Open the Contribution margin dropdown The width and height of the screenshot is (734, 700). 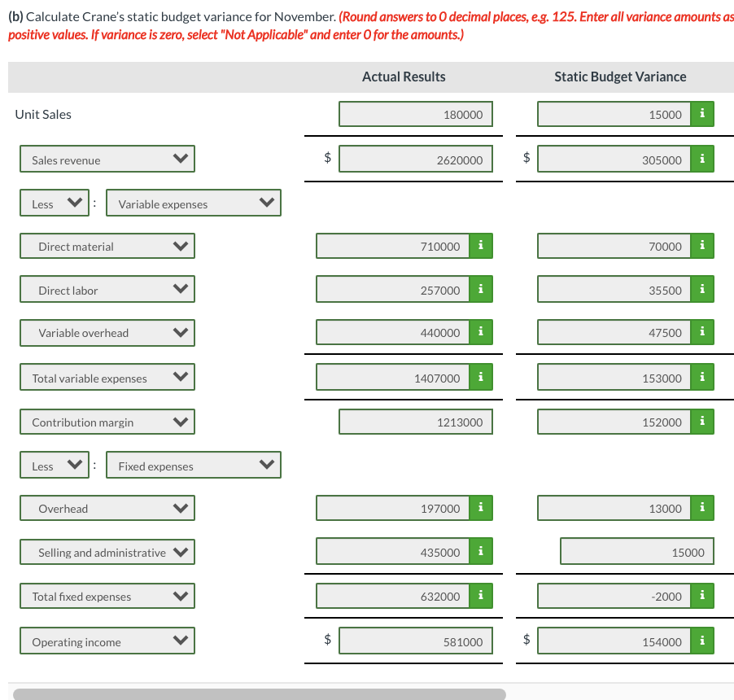click(x=107, y=422)
